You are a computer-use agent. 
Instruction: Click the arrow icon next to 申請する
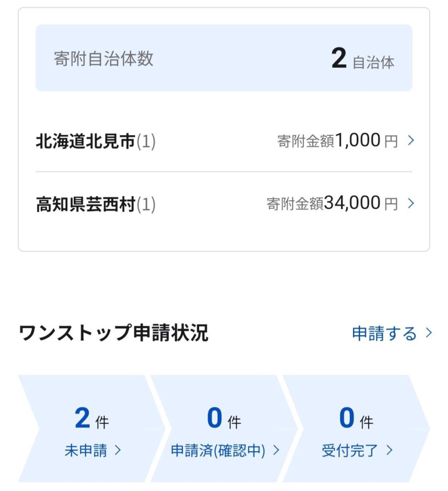429,333
